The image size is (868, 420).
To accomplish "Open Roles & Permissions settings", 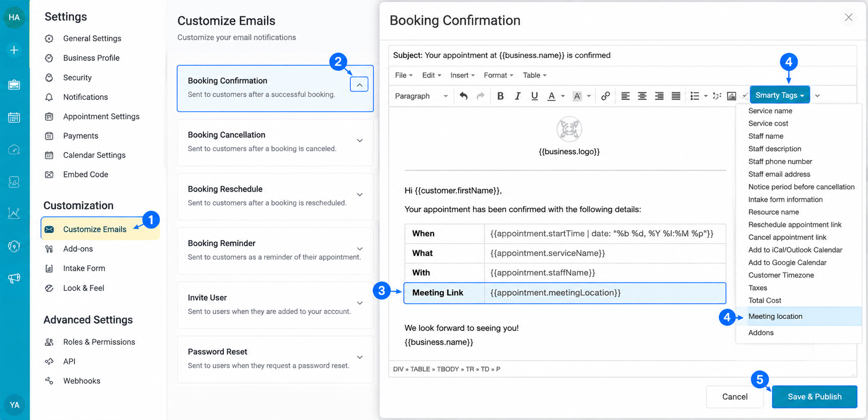I will 99,342.
